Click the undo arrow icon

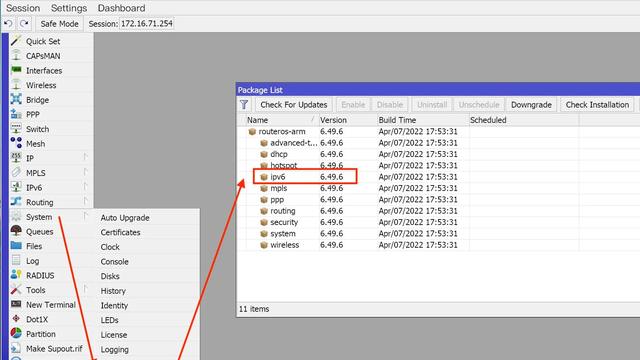coord(9,24)
